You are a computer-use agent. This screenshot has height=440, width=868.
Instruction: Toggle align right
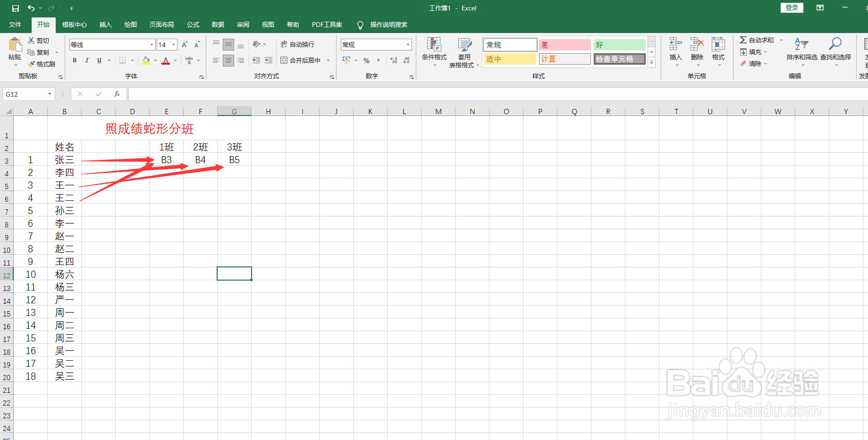coord(241,60)
